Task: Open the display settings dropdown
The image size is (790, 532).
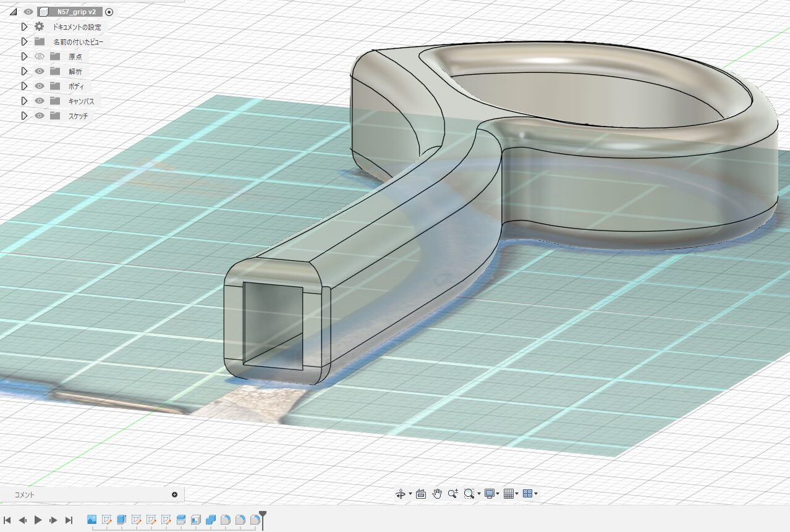Action: (x=497, y=494)
